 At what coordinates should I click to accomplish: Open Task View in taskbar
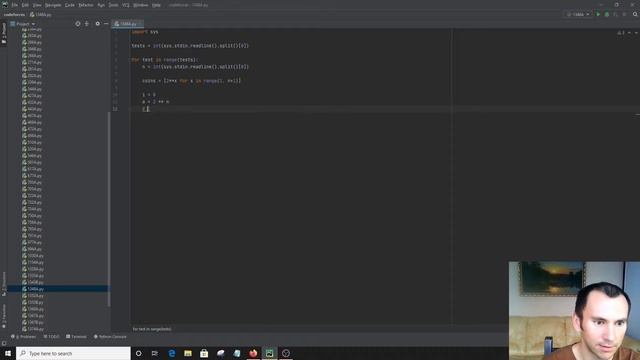point(155,353)
